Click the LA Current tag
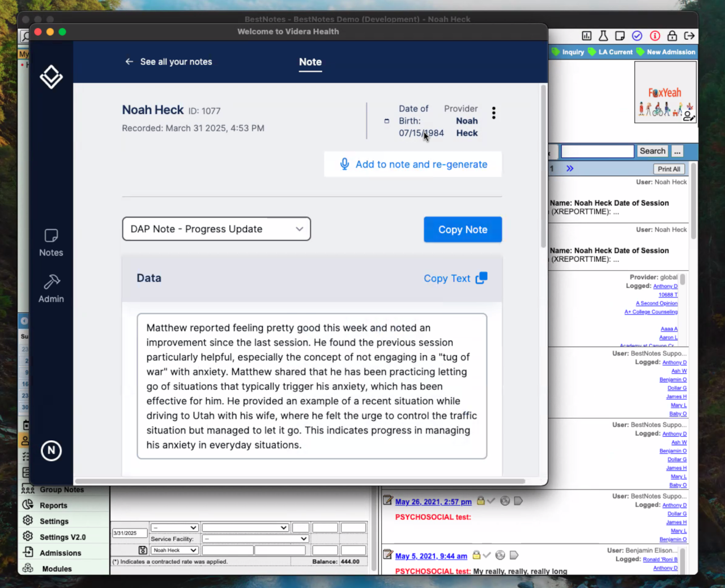This screenshot has height=588, width=725. click(611, 52)
